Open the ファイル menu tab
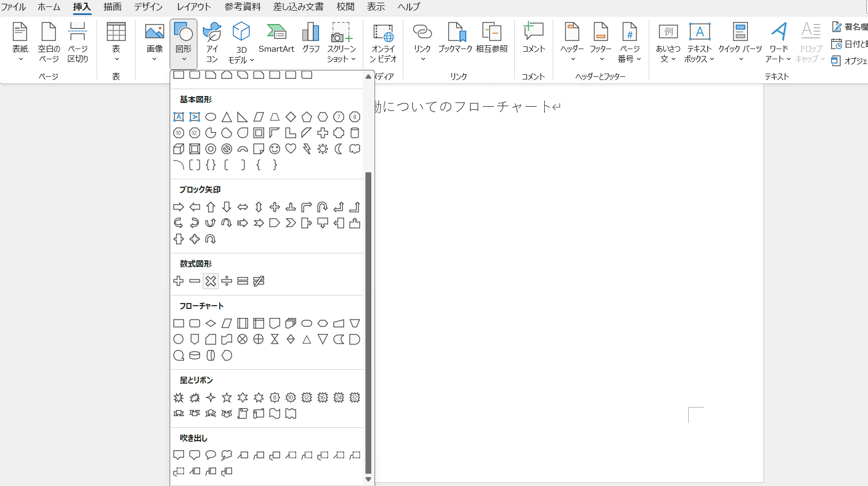The image size is (868, 486). tap(13, 7)
